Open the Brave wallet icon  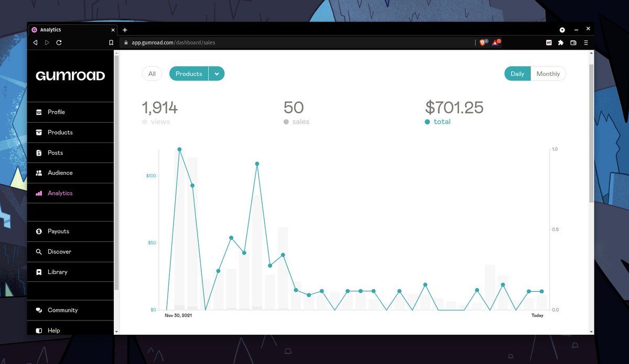point(573,42)
